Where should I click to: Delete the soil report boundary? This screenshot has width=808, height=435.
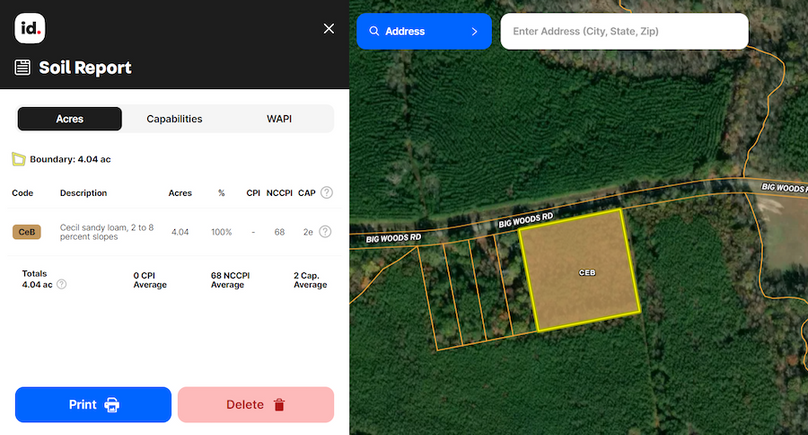click(256, 405)
